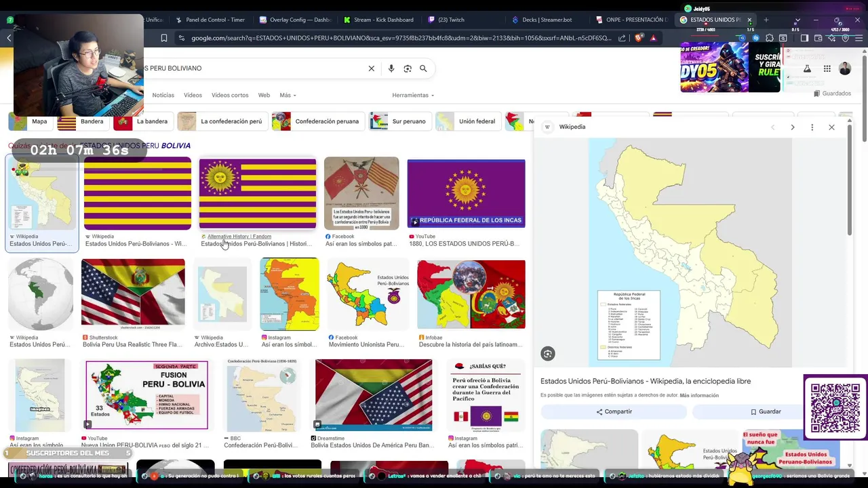868x488 pixels.
Task: Open Google apps grid
Action: click(x=827, y=68)
